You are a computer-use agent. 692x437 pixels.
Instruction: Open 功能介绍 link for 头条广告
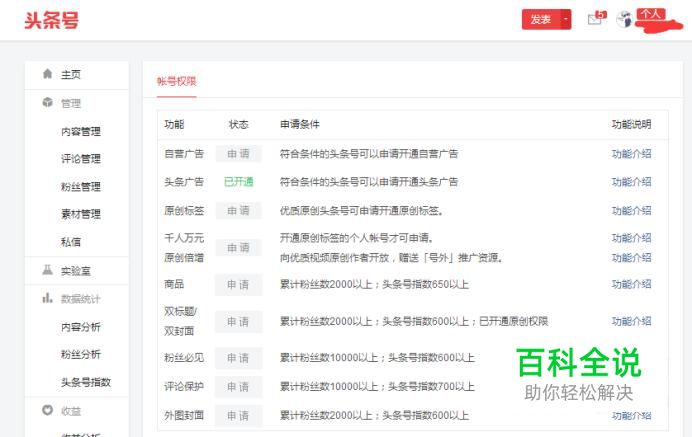click(632, 182)
